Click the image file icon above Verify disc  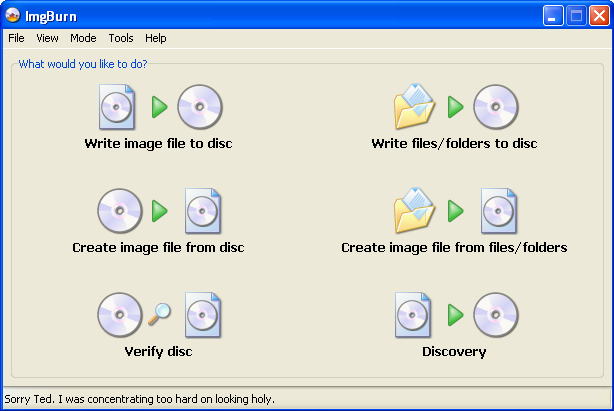pyautogui.click(x=203, y=315)
